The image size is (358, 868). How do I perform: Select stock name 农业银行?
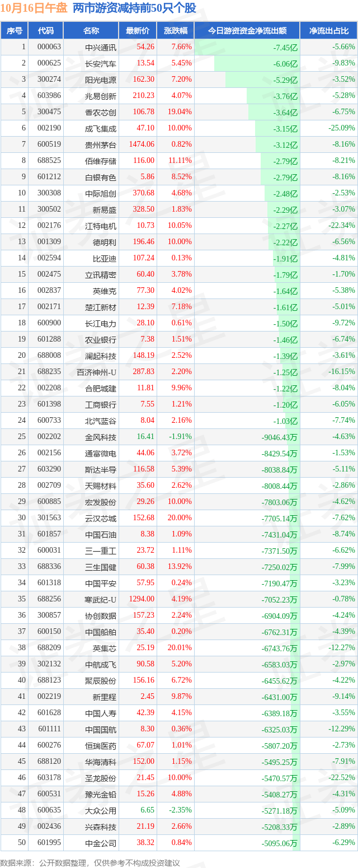click(x=101, y=339)
